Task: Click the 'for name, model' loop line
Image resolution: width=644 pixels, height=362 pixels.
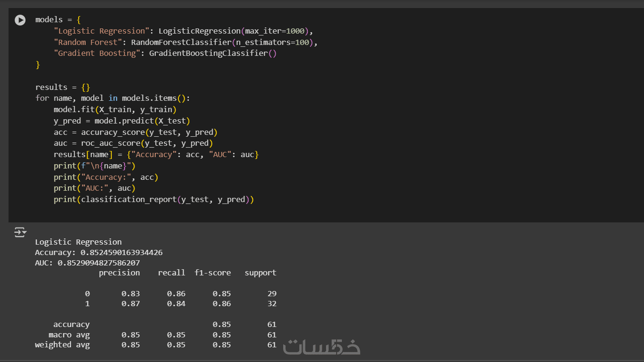Action: [x=112, y=98]
